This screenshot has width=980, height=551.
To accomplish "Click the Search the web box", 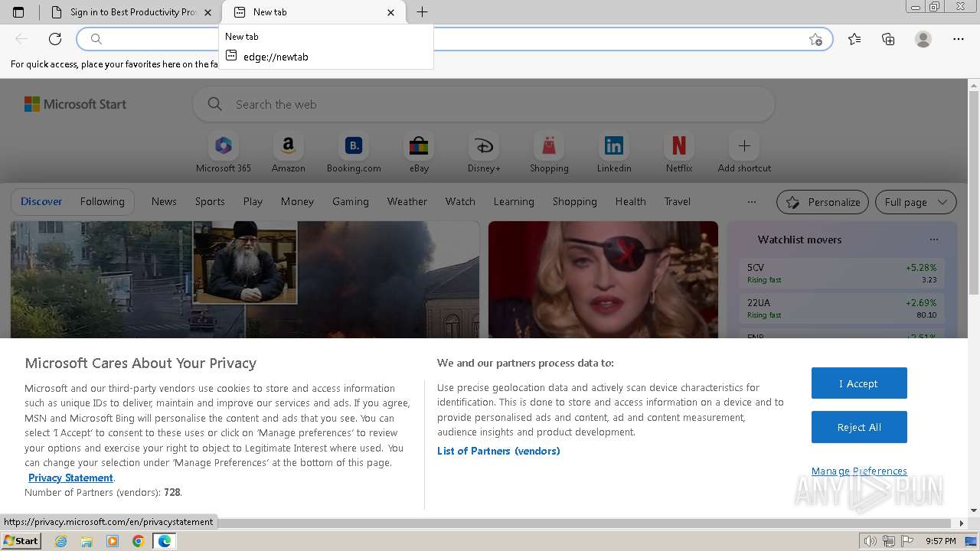I will 483,104.
